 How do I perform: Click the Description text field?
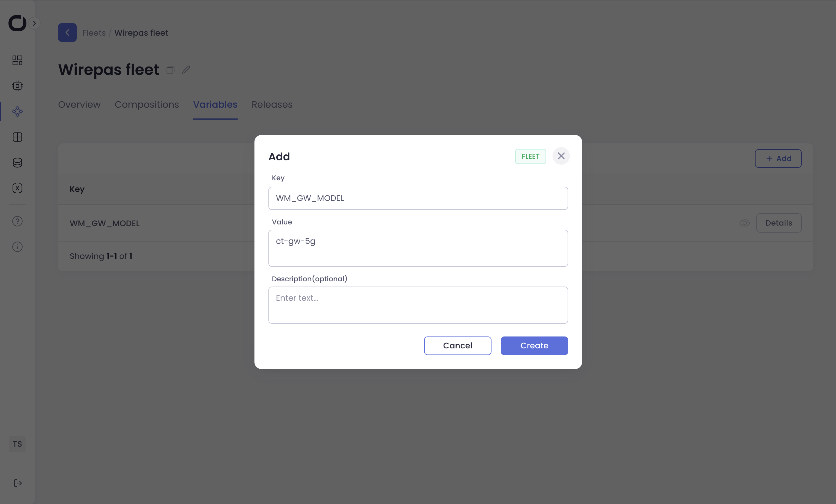[418, 305]
